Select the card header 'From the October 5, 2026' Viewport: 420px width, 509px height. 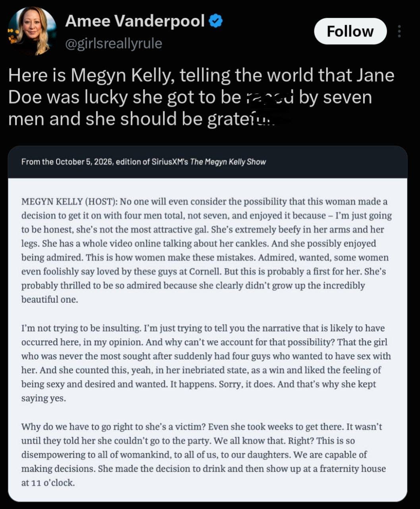click(143, 162)
